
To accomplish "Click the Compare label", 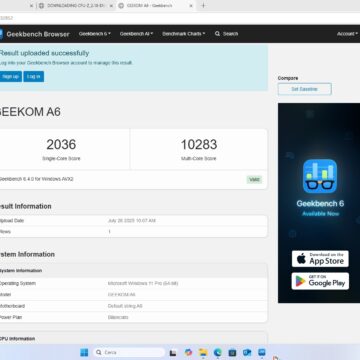I will point(288,78).
